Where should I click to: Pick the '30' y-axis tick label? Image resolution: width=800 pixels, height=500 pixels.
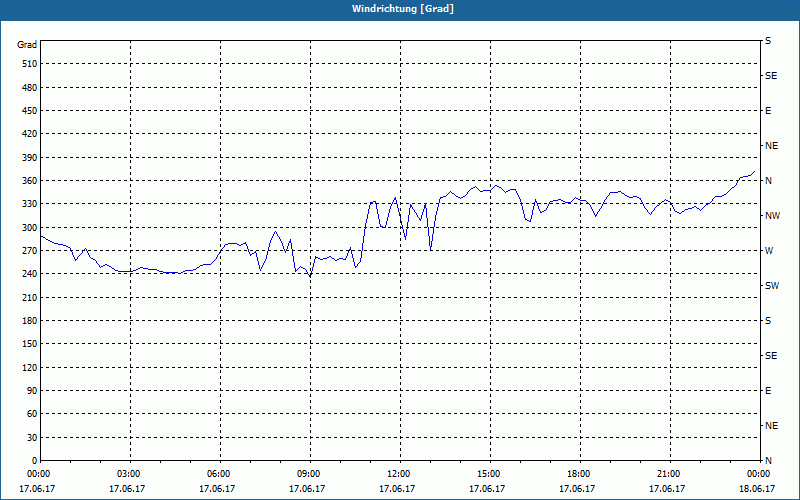[x=32, y=437]
